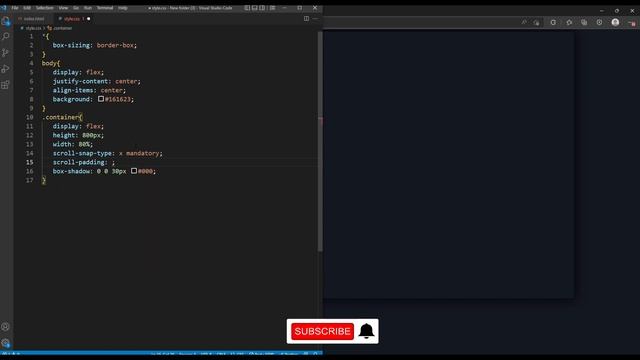Open editor More Actions ellipsis

315,18
